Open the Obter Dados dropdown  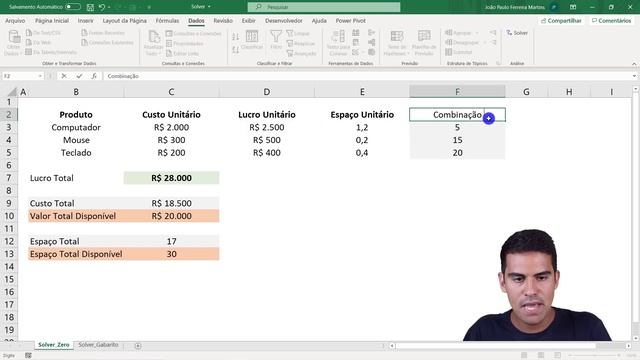click(13, 43)
